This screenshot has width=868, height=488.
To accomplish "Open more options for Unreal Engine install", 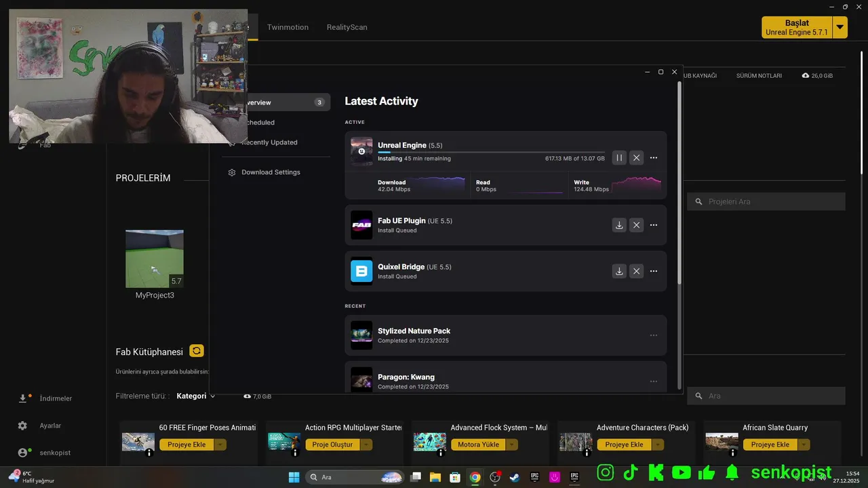I will pyautogui.click(x=654, y=158).
